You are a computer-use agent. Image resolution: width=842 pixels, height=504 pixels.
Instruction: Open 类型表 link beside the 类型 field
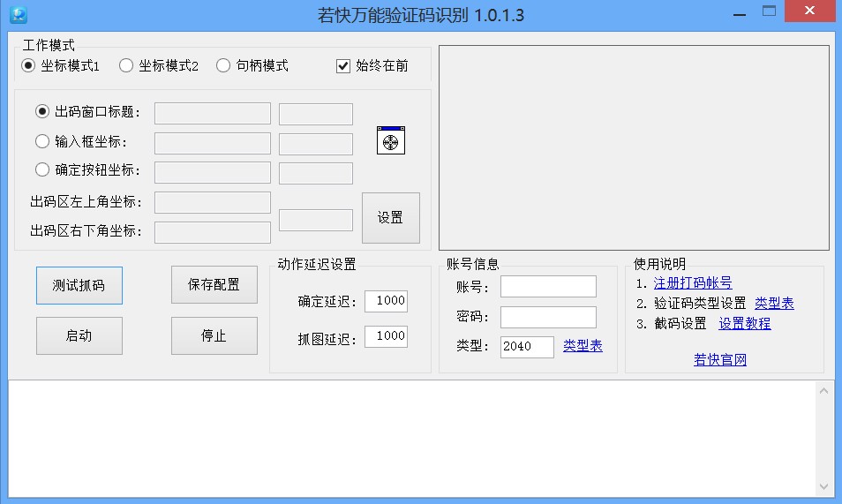583,345
